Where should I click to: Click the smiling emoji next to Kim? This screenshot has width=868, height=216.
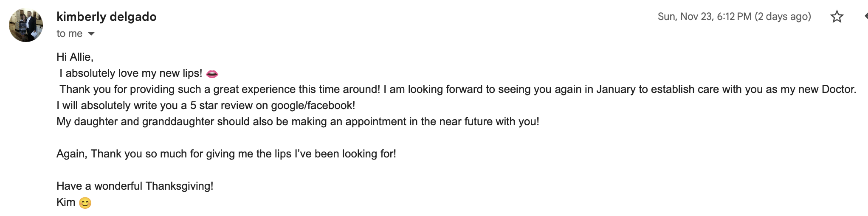click(85, 203)
